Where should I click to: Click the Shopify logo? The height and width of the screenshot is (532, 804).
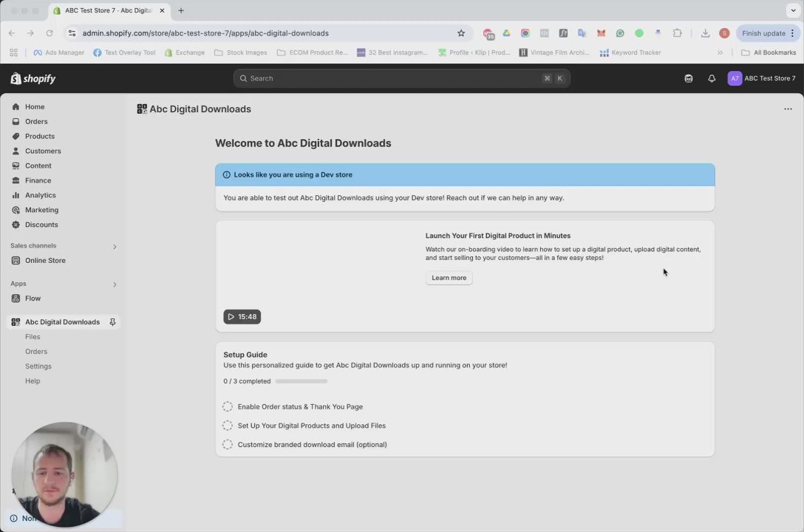pyautogui.click(x=33, y=78)
